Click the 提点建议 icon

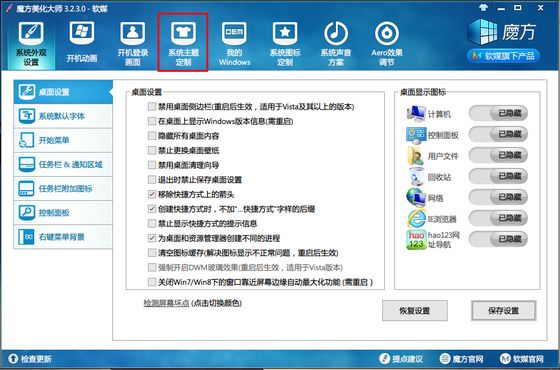click(384, 358)
